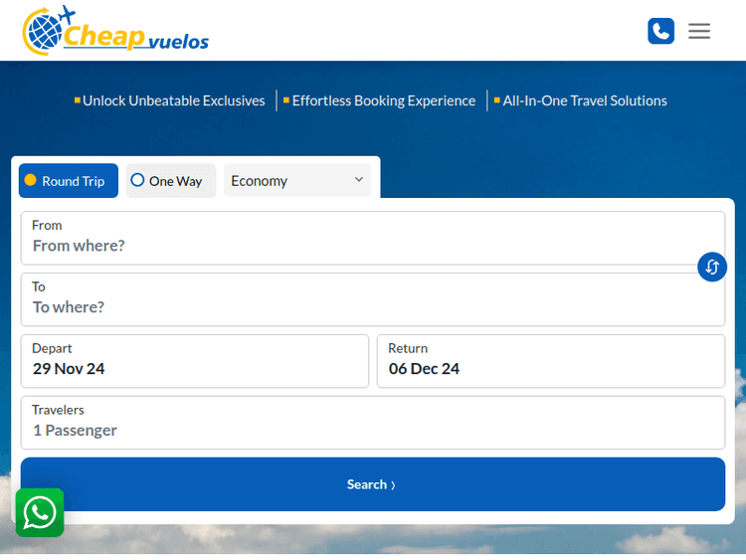
Task: Swap the From and To destinations
Action: click(712, 268)
